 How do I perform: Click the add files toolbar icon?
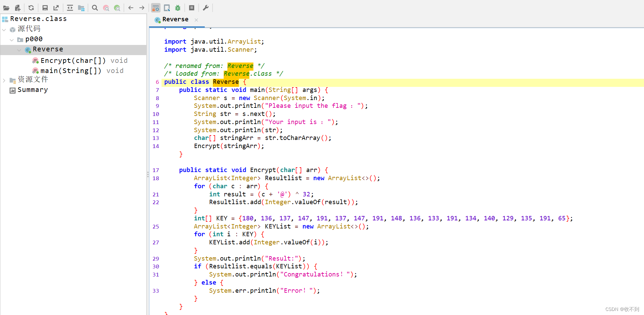[18, 8]
